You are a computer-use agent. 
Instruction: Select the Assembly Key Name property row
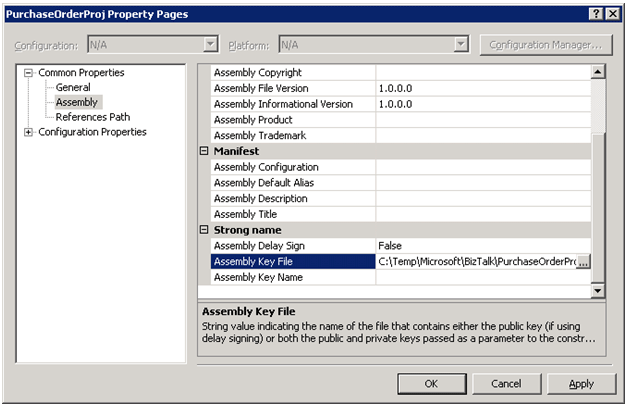293,277
